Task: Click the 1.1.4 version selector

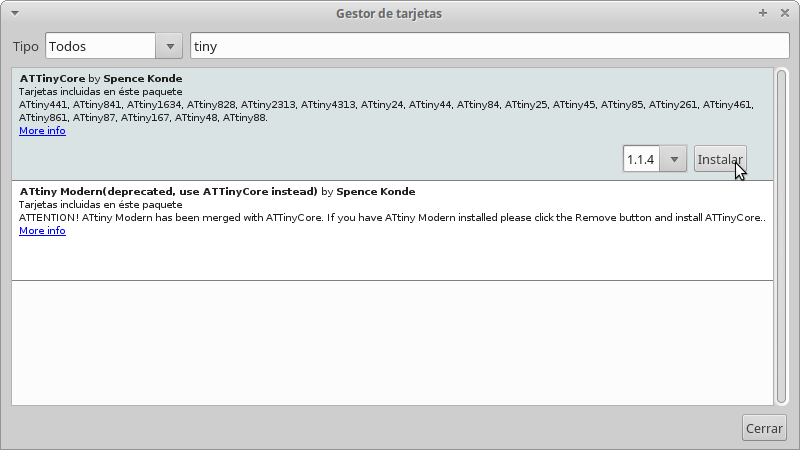Action: [642, 159]
